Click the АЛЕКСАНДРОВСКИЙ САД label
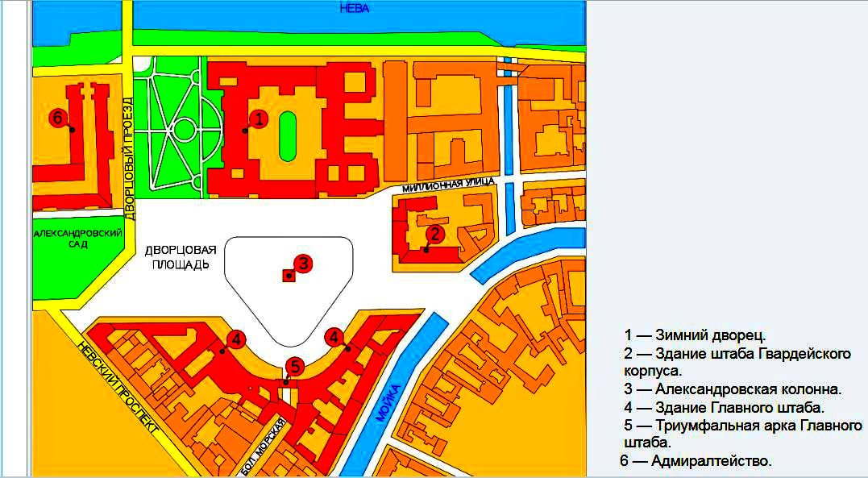 coord(78,239)
